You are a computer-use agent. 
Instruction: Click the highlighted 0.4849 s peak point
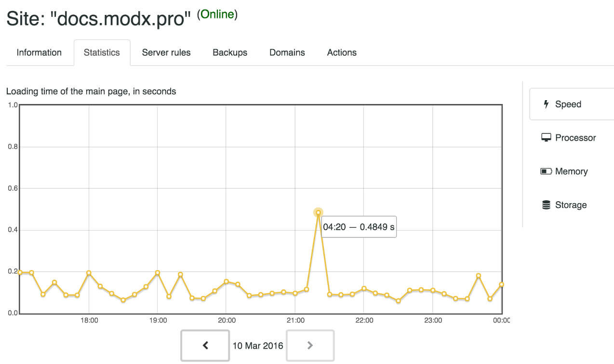click(x=318, y=212)
